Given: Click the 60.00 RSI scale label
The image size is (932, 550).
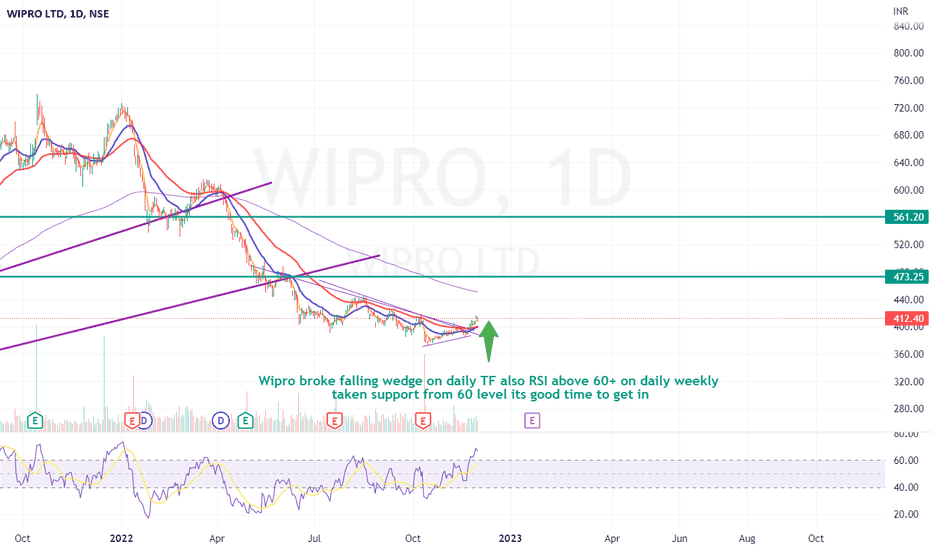Looking at the screenshot, I should pos(906,460).
